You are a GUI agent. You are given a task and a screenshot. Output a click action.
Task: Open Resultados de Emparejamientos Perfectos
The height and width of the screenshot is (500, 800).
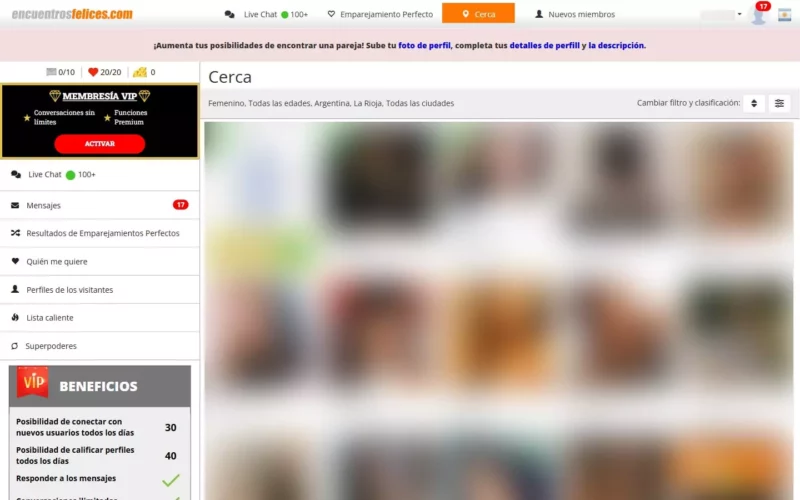(x=100, y=233)
